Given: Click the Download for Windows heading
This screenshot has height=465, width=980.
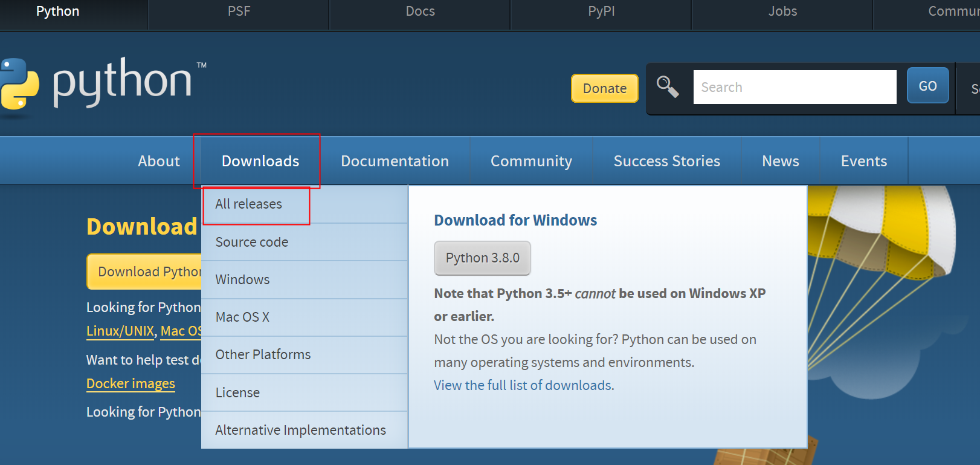Looking at the screenshot, I should [515, 220].
